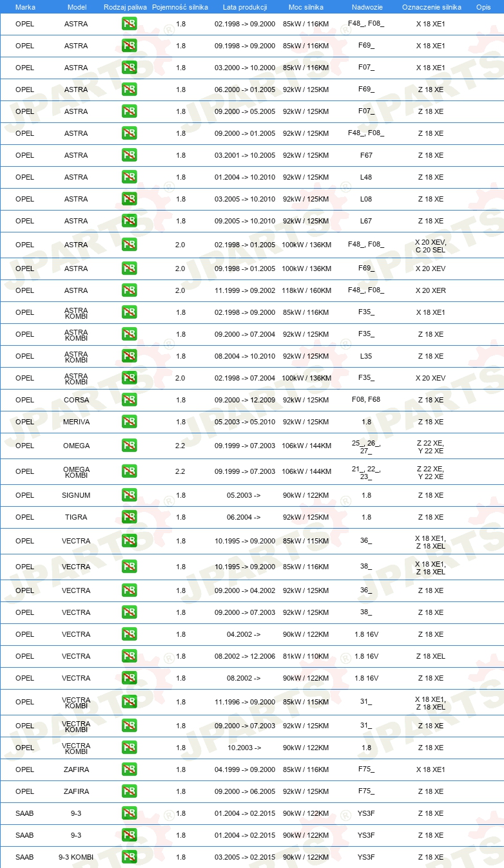
Task: Click the Moc silnika column header
Action: click(x=306, y=7)
